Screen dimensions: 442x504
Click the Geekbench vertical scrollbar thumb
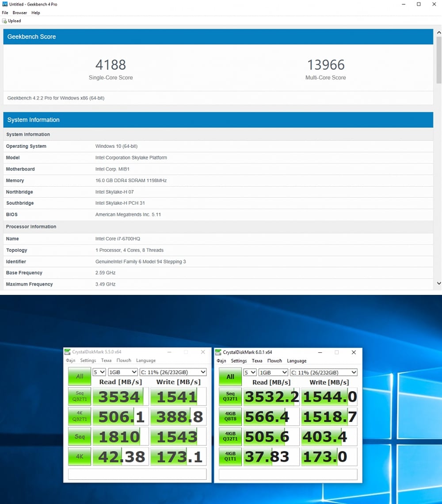[439, 60]
